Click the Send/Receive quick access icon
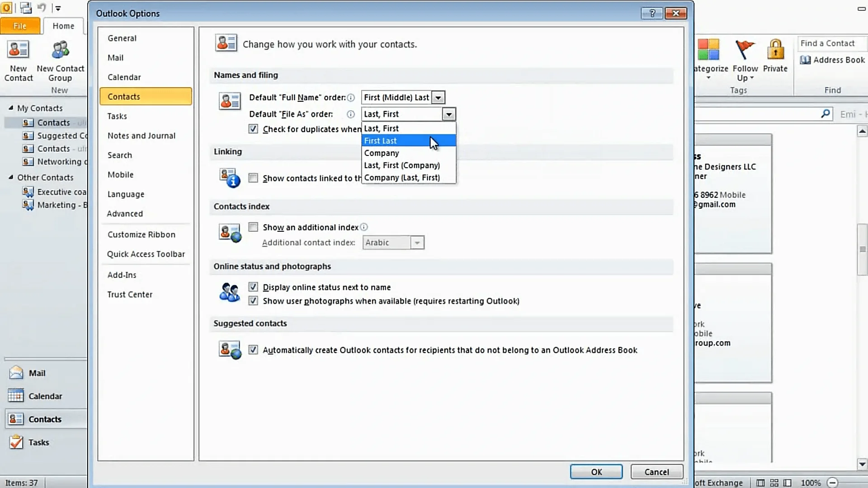Screen dimensions: 868x488 (26, 8)
